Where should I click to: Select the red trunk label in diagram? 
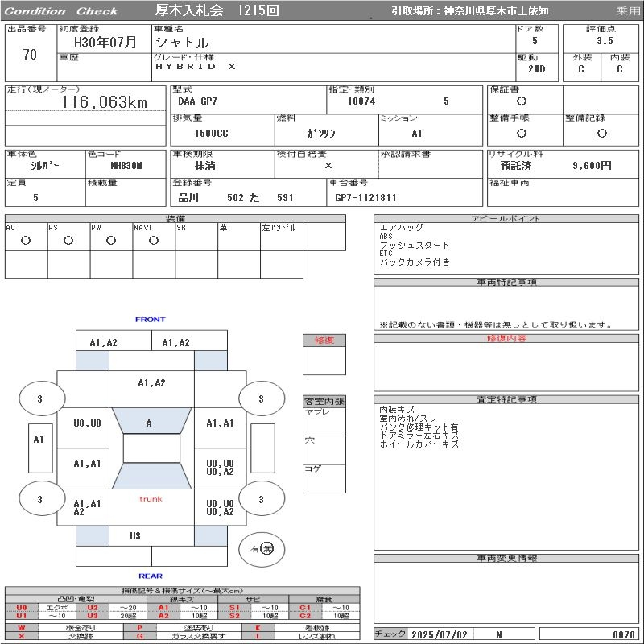(151, 499)
